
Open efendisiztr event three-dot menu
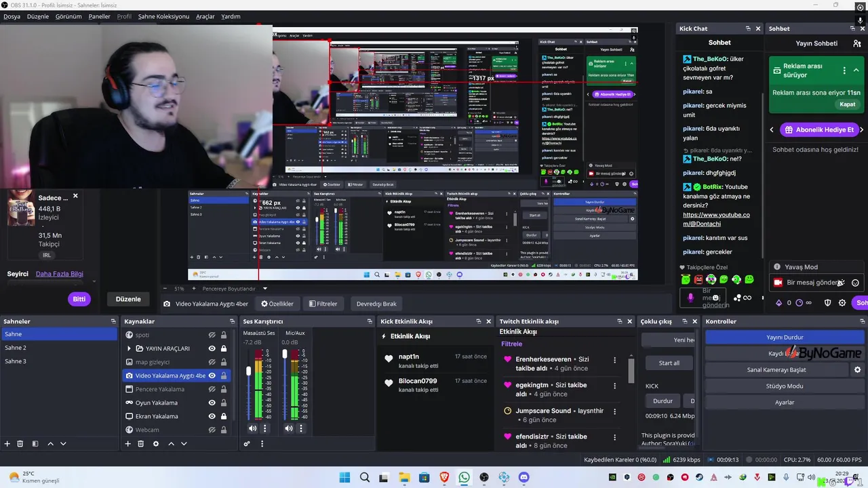point(615,437)
